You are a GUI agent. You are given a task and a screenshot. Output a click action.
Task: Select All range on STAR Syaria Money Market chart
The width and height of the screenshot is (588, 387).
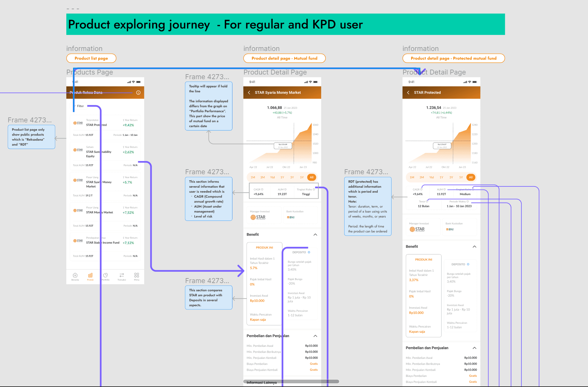click(x=312, y=177)
